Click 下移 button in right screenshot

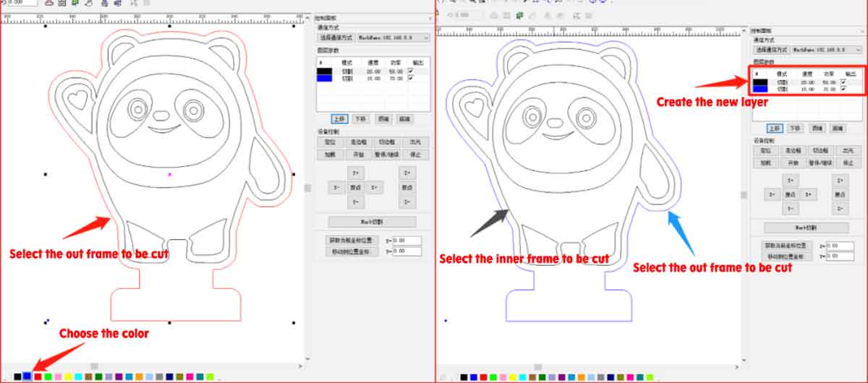point(795,127)
